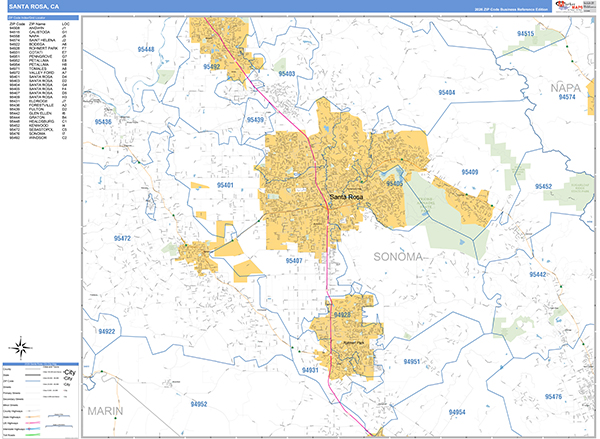Click the Minor Streets legend label
The width and height of the screenshot is (600, 439).
(x=10, y=405)
